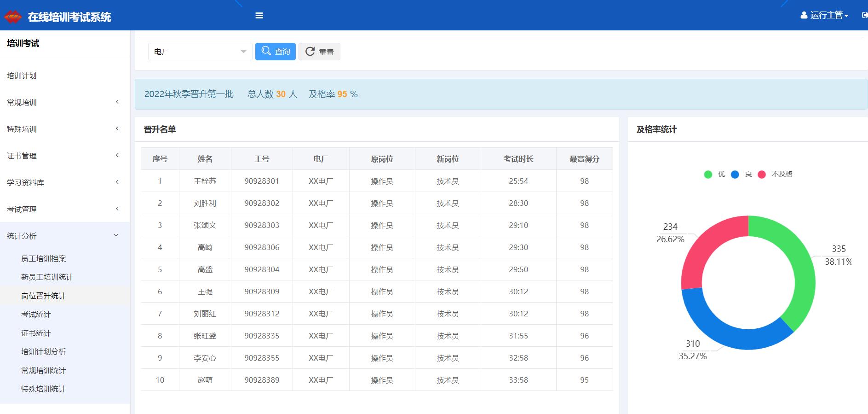Expand the 证书管理 menu chevron
This screenshot has height=414, width=868.
pyautogui.click(x=117, y=155)
